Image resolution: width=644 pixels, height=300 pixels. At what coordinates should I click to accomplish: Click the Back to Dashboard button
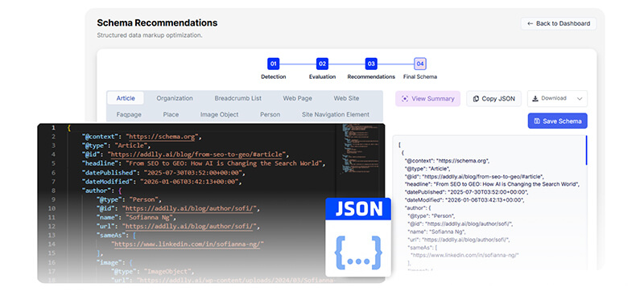click(x=559, y=23)
